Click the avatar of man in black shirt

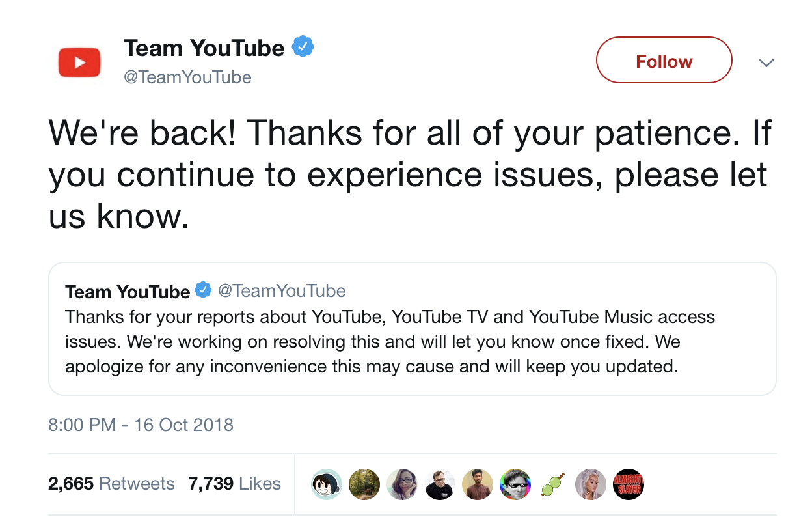click(x=439, y=484)
